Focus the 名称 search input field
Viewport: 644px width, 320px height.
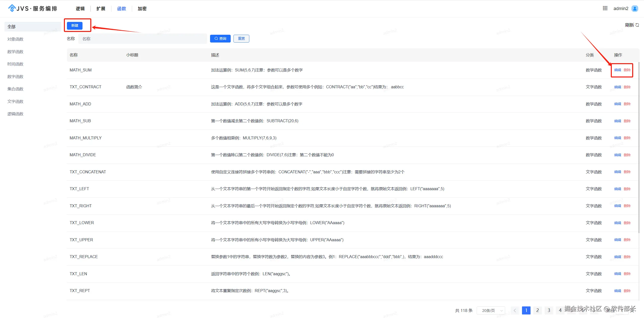click(142, 39)
